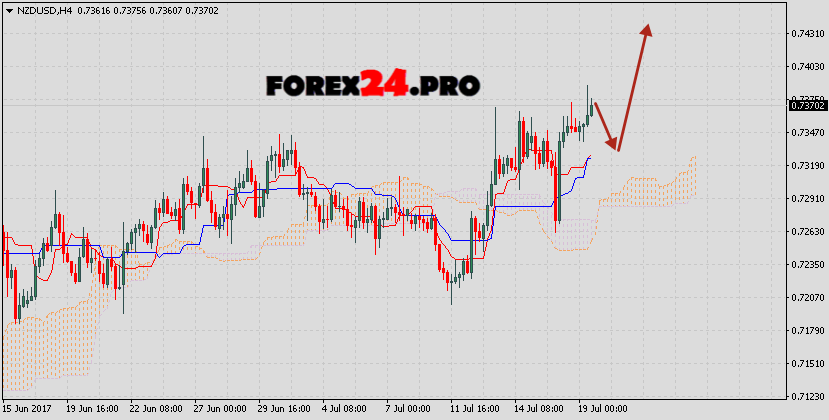Click the red "24" in the logo
This screenshot has width=829, height=420.
[x=384, y=85]
